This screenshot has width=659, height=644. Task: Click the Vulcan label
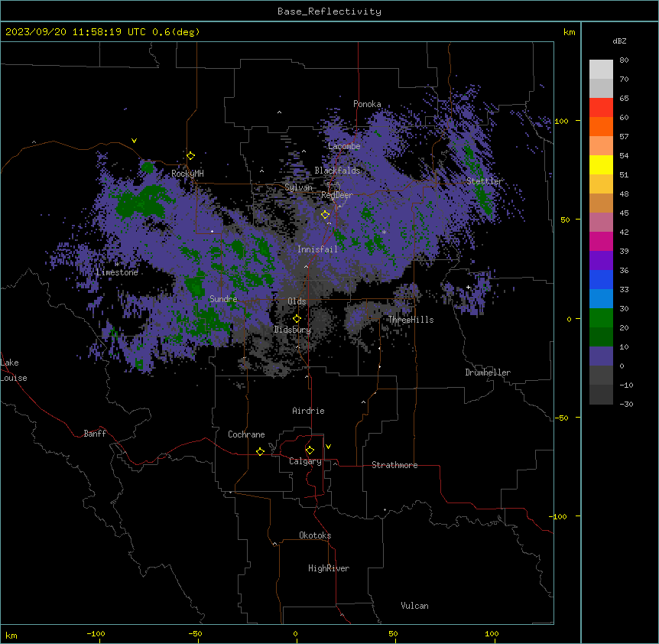(414, 606)
